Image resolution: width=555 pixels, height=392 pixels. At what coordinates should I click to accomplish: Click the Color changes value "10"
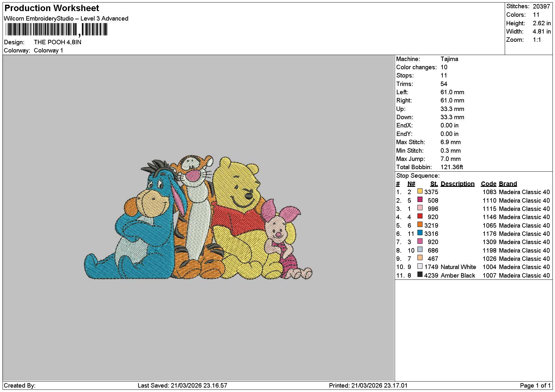click(x=444, y=67)
